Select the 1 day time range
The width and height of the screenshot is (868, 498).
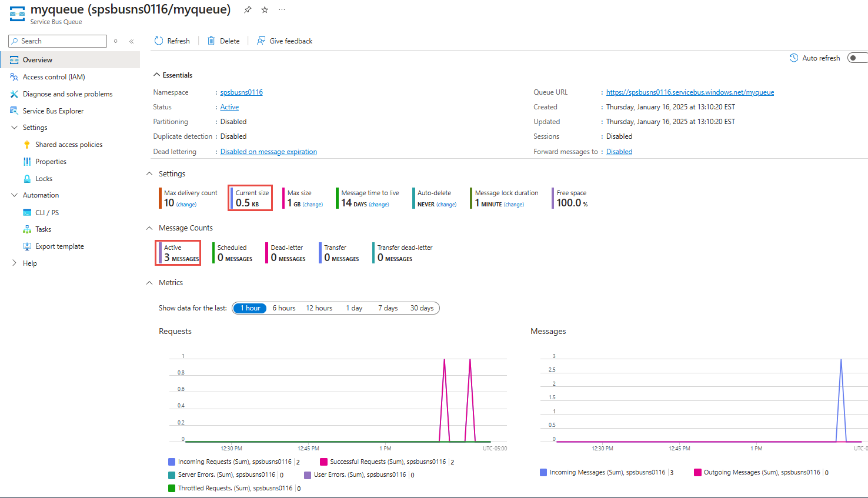[x=354, y=308]
